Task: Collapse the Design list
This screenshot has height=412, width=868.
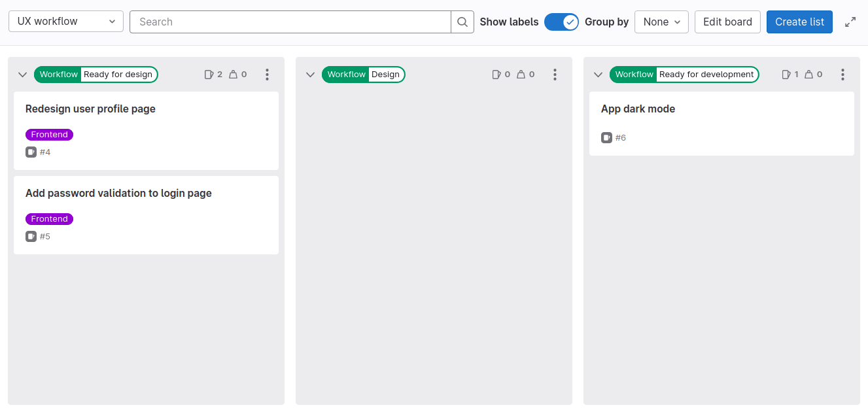Action: 310,75
